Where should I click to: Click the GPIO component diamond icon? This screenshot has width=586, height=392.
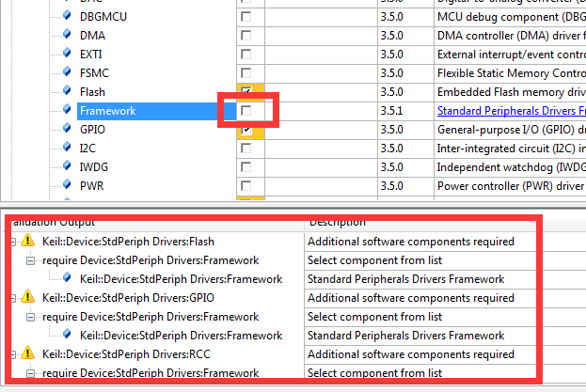pyautogui.click(x=67, y=128)
